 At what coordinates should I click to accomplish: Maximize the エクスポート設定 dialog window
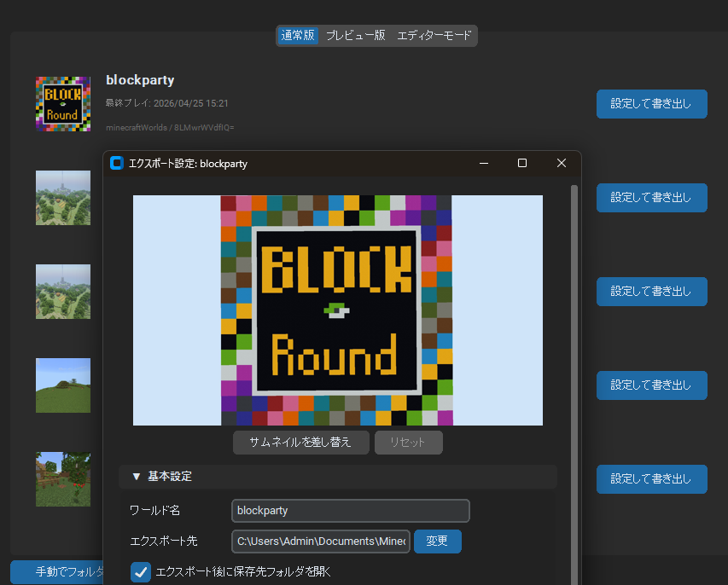(522, 163)
